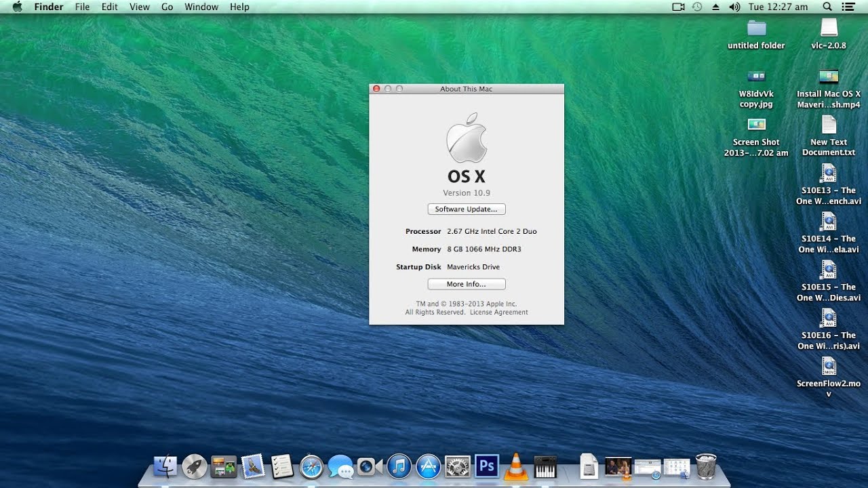Launch Photoshop from the Dock
This screenshot has width=868, height=488.
[x=486, y=466]
